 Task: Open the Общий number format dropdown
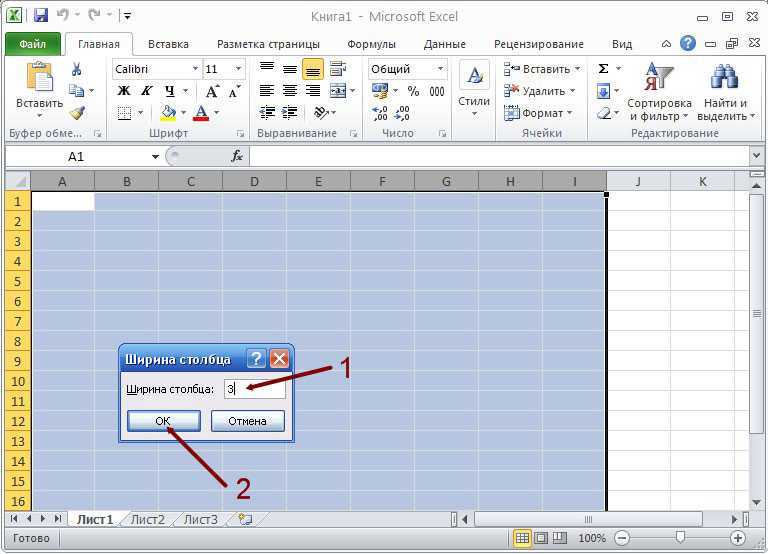pos(440,69)
